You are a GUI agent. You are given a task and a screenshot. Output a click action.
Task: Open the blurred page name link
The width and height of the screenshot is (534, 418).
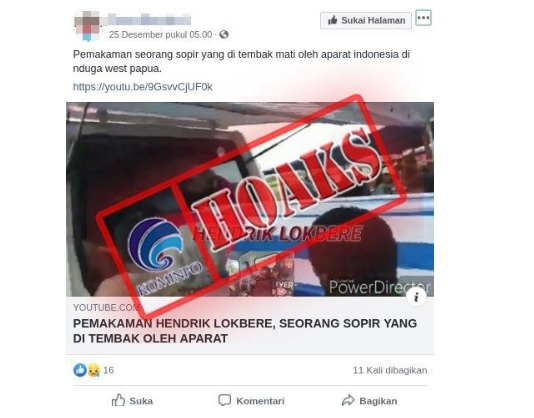coord(150,19)
